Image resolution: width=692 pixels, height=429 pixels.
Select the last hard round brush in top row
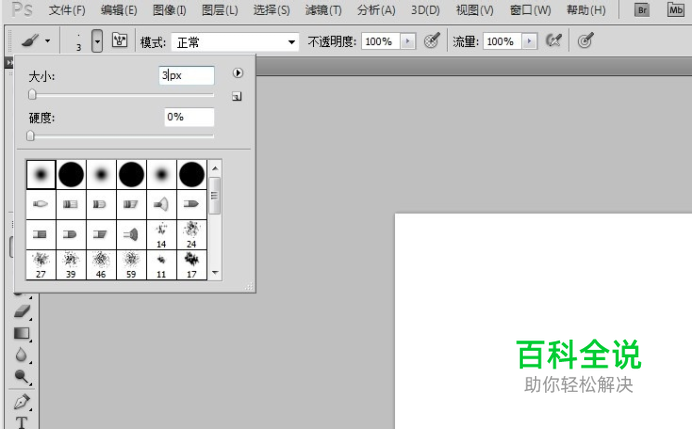pyautogui.click(x=192, y=175)
